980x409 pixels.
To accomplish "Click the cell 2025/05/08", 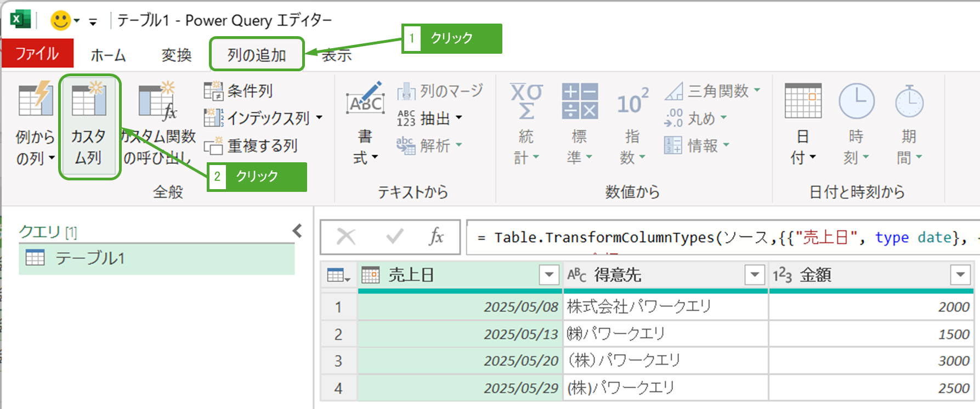I will point(460,307).
